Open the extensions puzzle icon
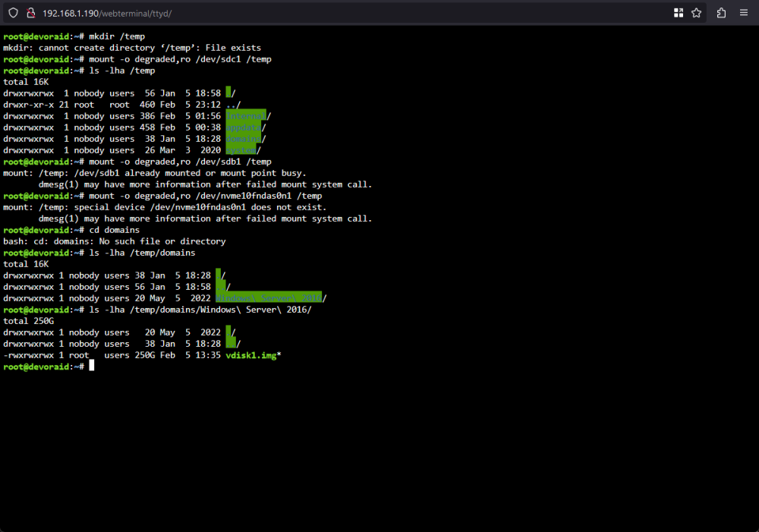The image size is (759, 532). click(721, 13)
